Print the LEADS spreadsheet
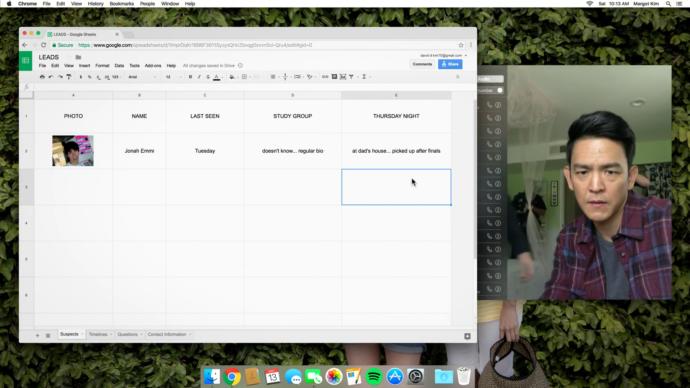This screenshot has height=388, width=690. tap(42, 77)
